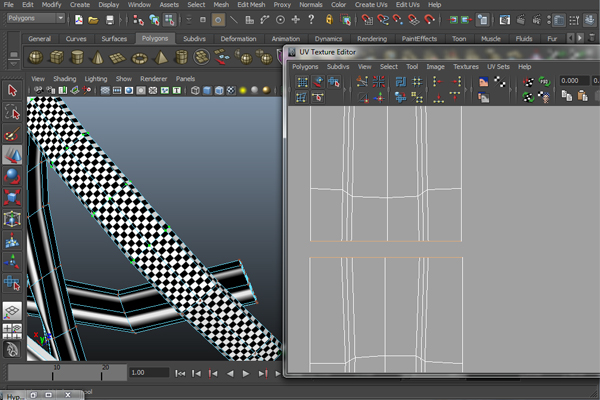Click the UV value field showing 0.000
The image size is (600, 400).
574,81
